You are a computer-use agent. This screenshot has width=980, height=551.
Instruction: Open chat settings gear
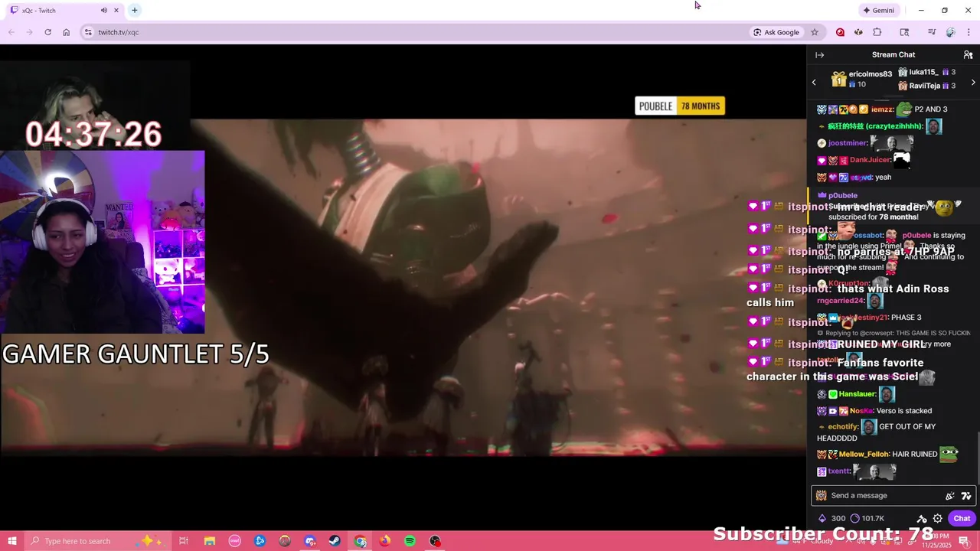(x=937, y=518)
